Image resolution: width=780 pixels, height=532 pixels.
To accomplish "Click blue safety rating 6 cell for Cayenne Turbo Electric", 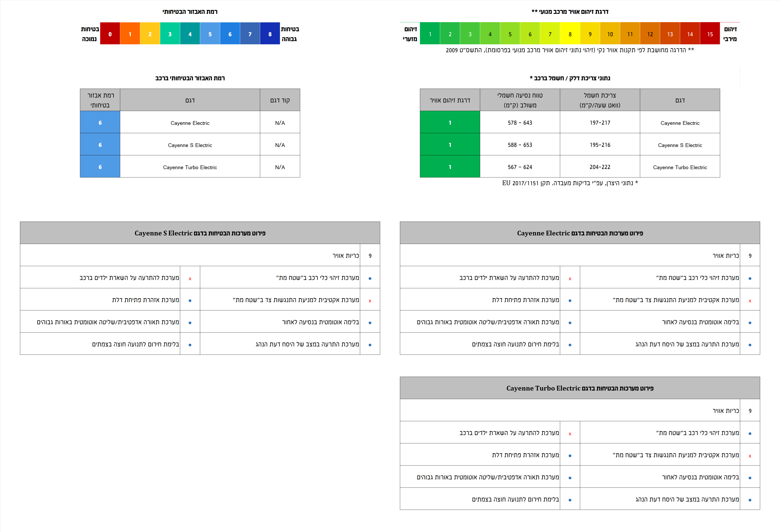I will pos(100,167).
